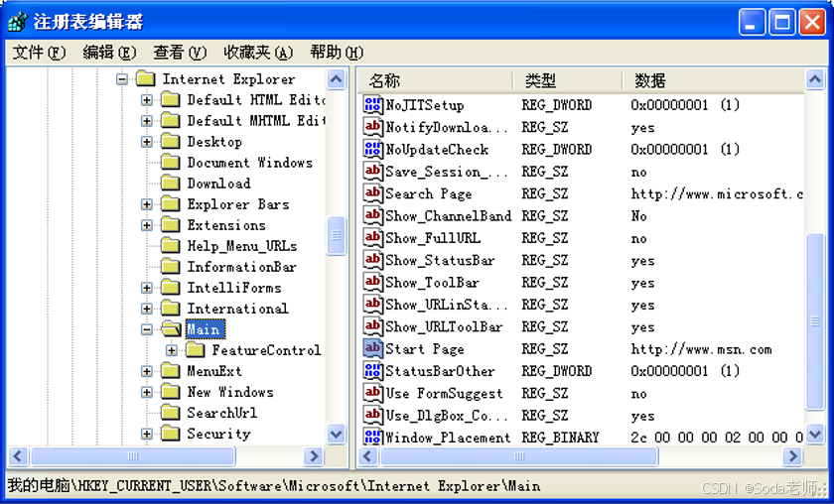The width and height of the screenshot is (834, 504).
Task: Click the Search Page string icon
Action: 372,193
